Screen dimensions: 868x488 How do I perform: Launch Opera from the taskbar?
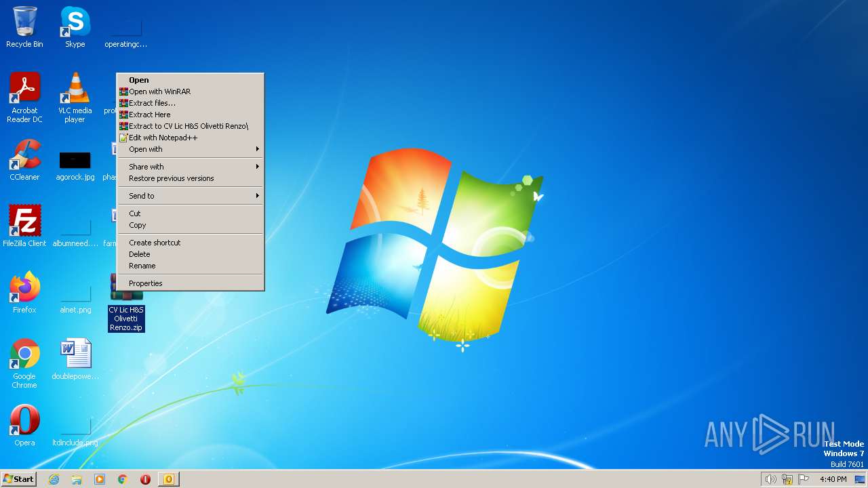tap(145, 479)
